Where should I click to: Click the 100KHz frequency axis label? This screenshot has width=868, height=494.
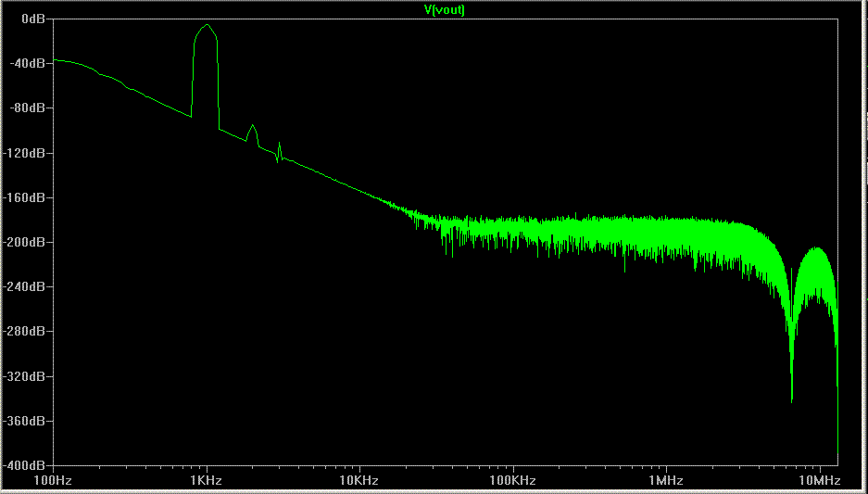tap(513, 479)
